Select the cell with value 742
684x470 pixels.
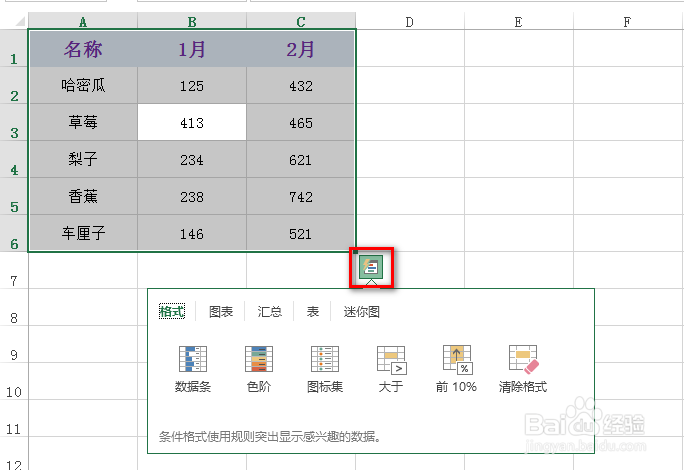(x=301, y=196)
